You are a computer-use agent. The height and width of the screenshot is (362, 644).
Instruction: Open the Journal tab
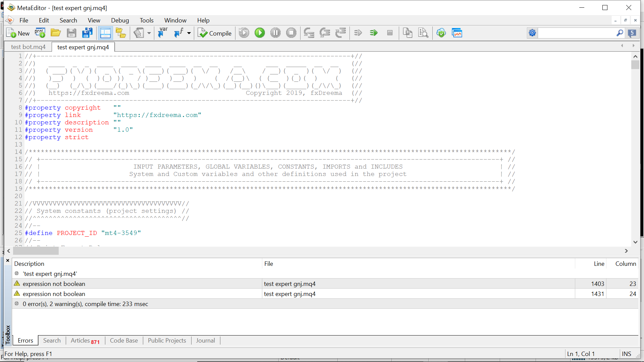(205, 341)
